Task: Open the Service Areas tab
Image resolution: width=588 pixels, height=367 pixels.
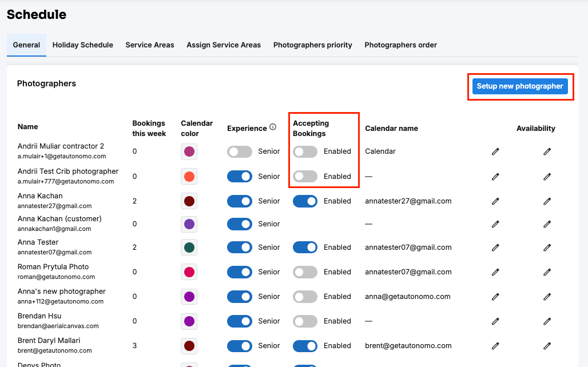Action: click(150, 45)
